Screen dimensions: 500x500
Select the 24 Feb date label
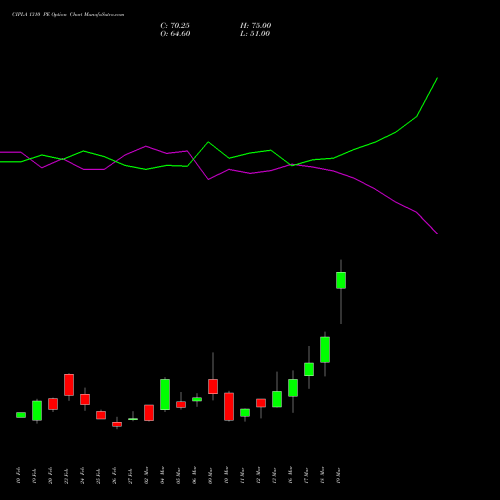[x=82, y=476]
